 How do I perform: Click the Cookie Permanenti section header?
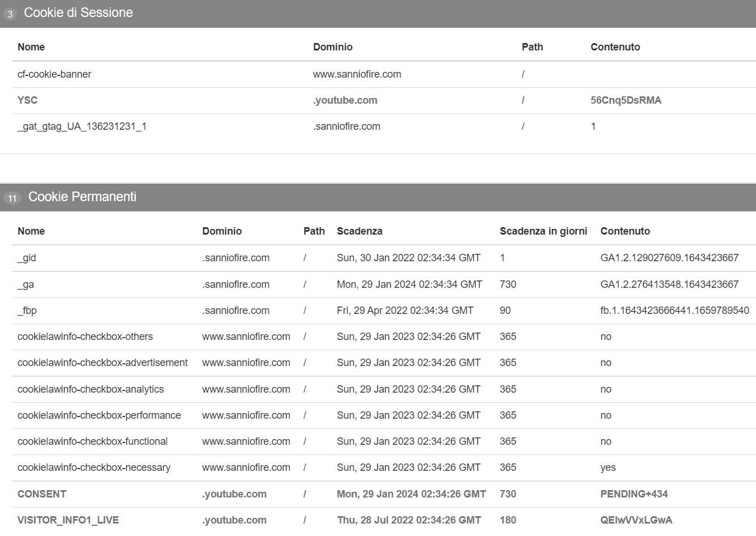pos(378,197)
